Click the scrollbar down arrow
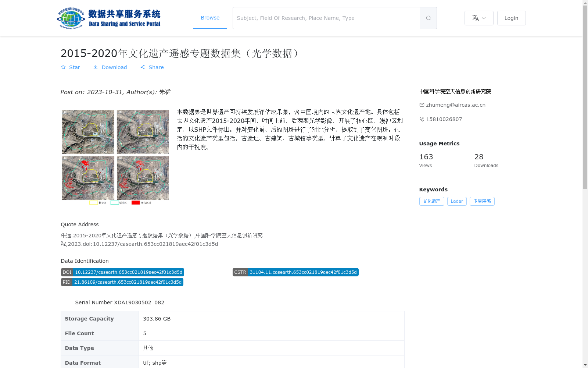 point(585,365)
